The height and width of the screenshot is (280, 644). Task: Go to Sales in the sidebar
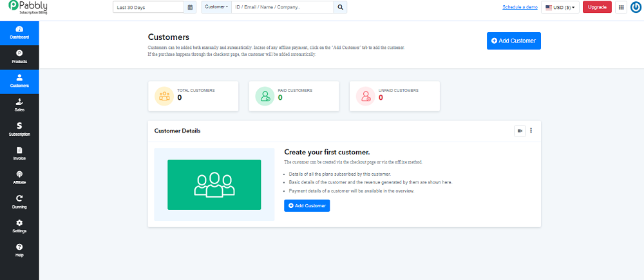click(19, 106)
